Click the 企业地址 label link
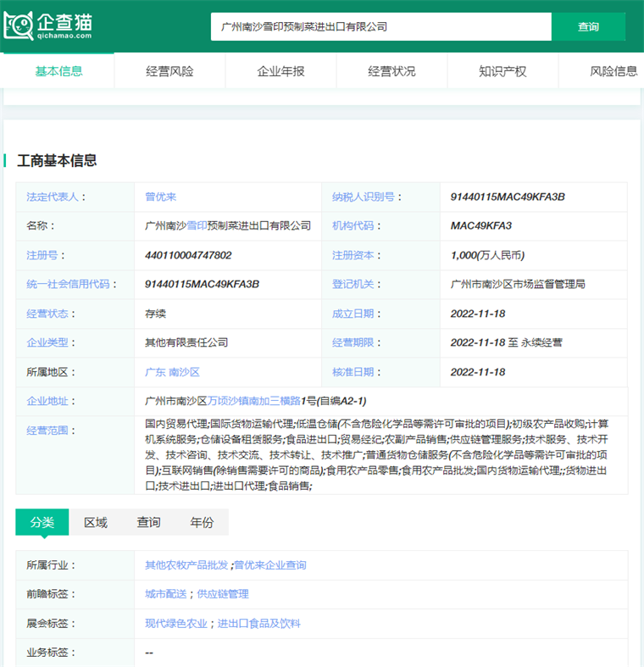This screenshot has width=644, height=667. click(x=47, y=401)
